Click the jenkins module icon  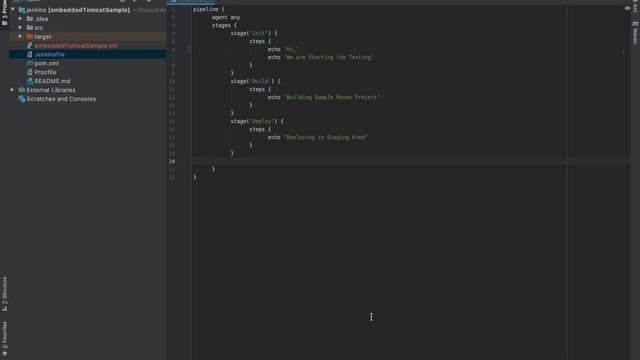click(22, 10)
